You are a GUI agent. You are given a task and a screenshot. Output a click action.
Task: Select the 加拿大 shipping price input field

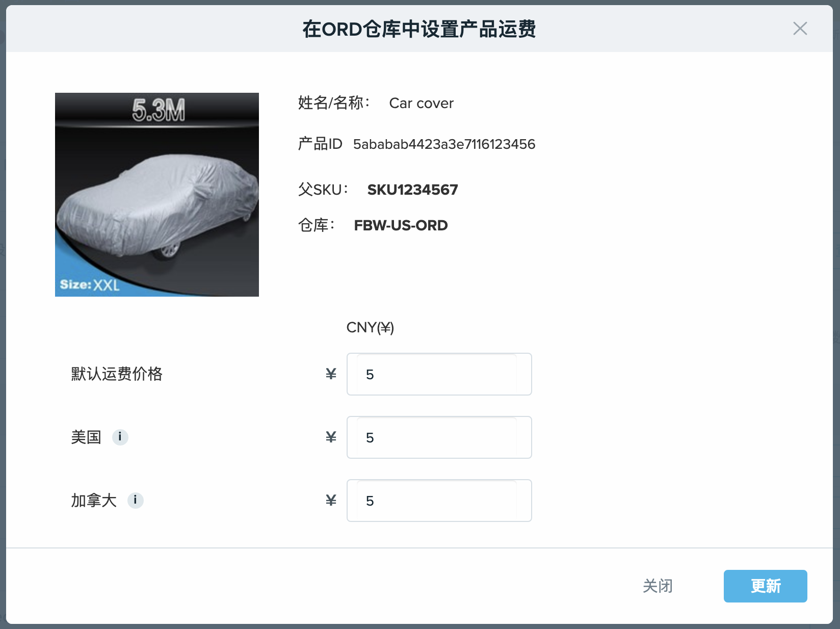[x=439, y=501]
